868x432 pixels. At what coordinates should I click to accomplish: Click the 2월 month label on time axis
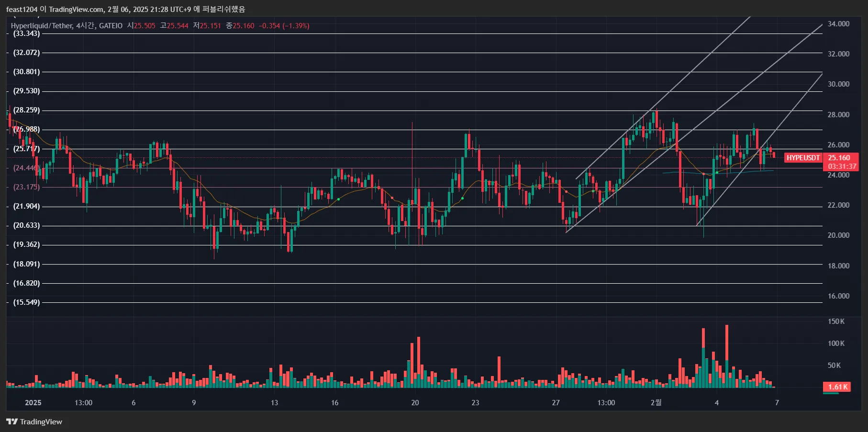pos(656,403)
